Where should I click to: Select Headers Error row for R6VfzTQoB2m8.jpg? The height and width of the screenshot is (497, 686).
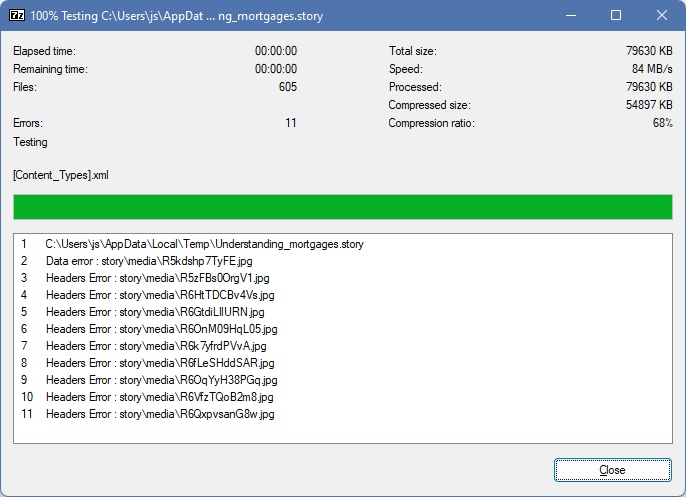(x=160, y=397)
